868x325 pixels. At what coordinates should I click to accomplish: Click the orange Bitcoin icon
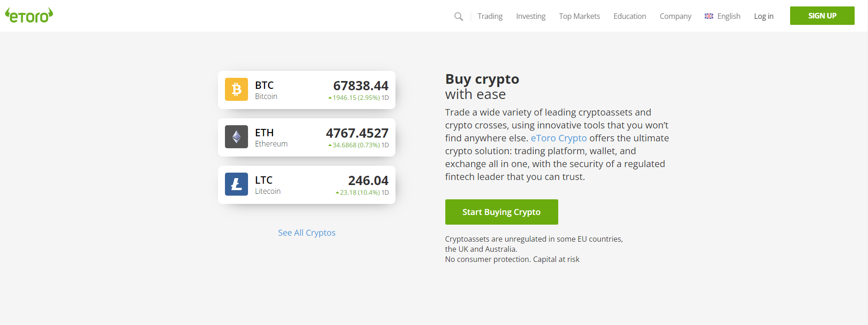[x=236, y=89]
